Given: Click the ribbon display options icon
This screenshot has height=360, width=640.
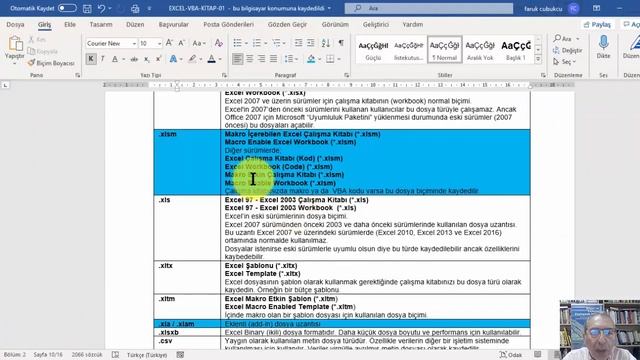Looking at the screenshot, I should pyautogui.click(x=596, y=8).
